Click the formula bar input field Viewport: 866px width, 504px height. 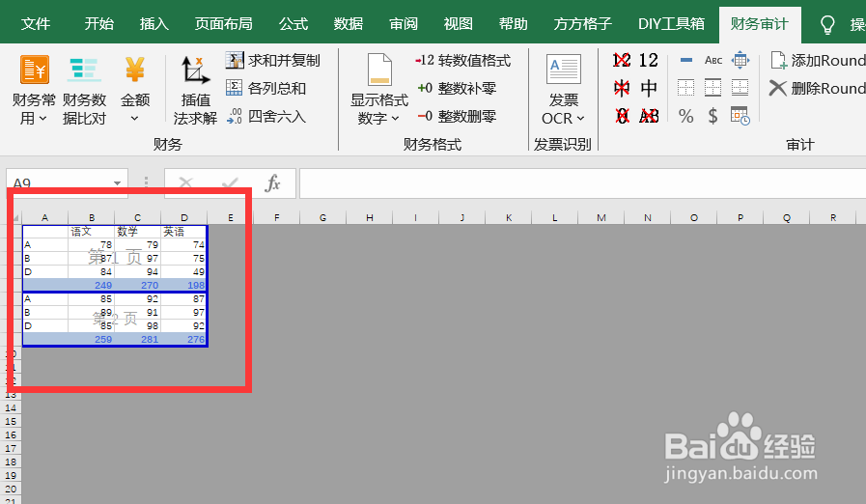pos(583,182)
